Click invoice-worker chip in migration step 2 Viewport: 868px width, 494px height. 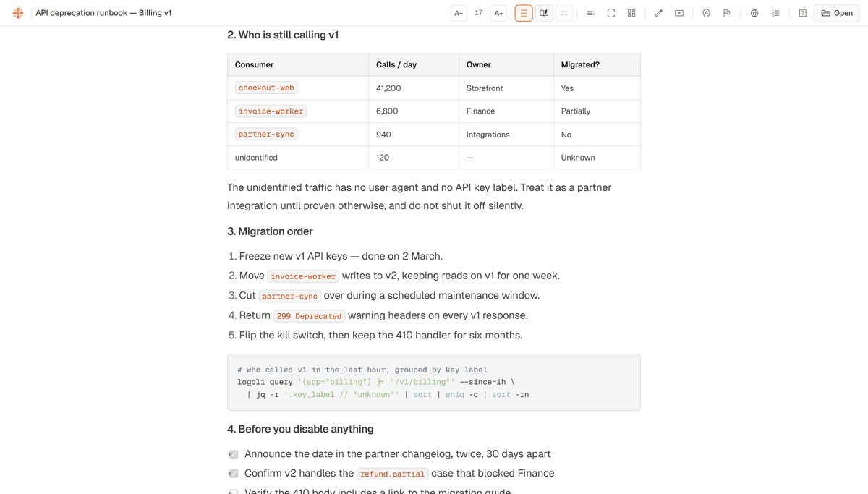pos(303,276)
